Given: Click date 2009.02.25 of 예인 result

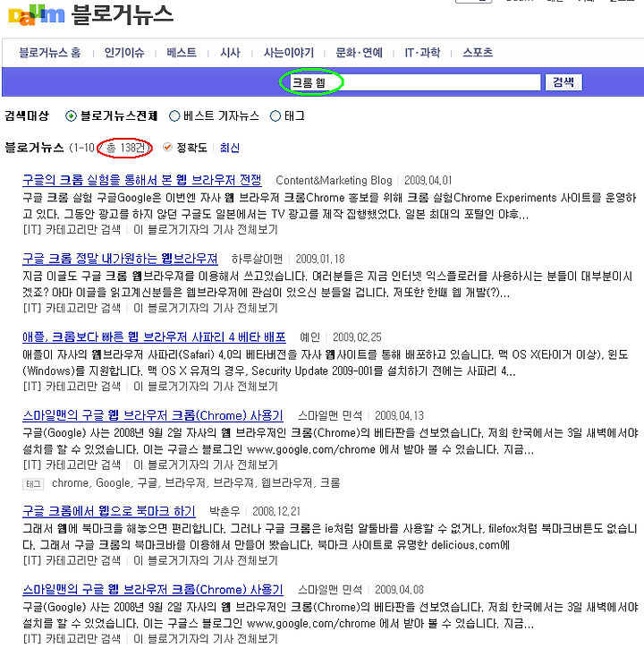Looking at the screenshot, I should point(357,337).
